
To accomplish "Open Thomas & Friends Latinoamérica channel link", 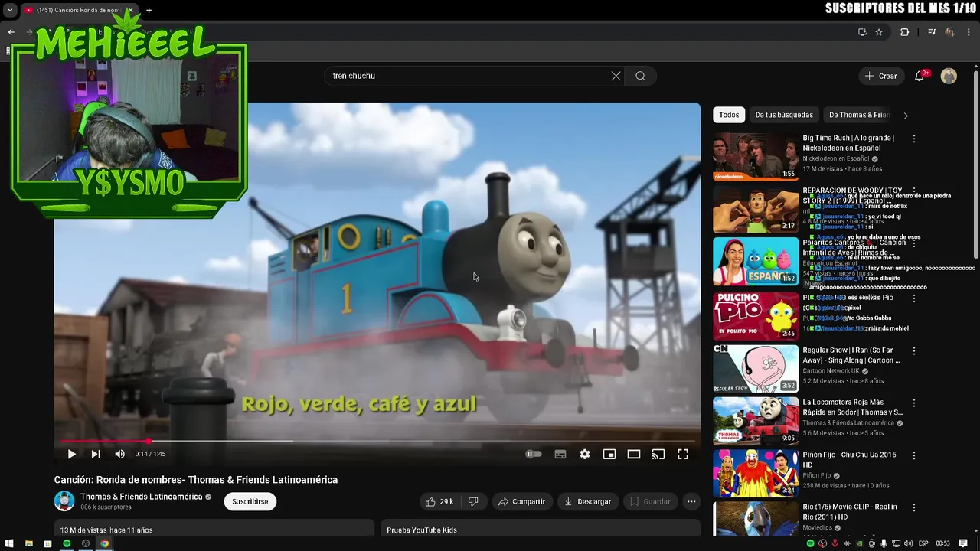I will click(x=142, y=497).
